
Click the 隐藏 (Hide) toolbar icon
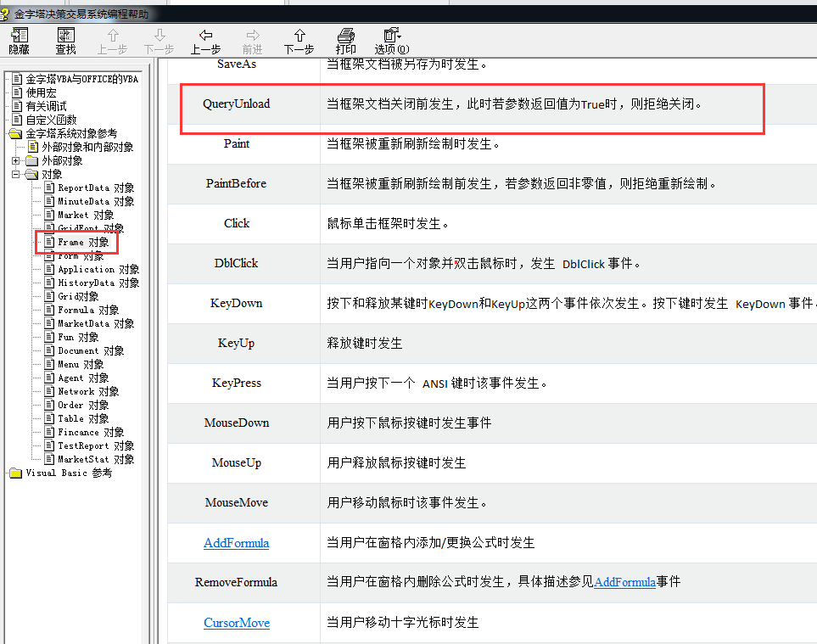19,35
